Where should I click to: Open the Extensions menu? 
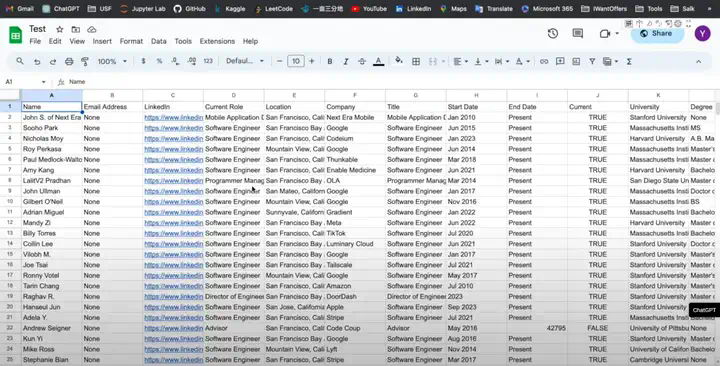coord(217,41)
